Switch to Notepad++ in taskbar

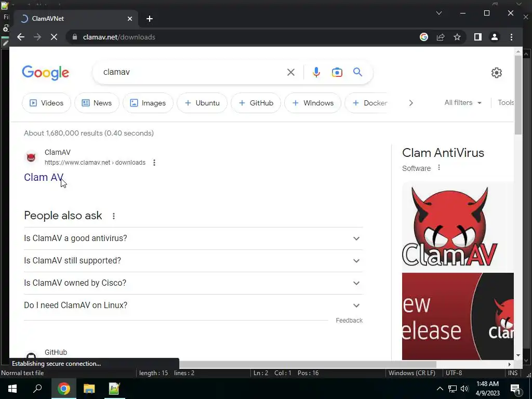pyautogui.click(x=114, y=389)
